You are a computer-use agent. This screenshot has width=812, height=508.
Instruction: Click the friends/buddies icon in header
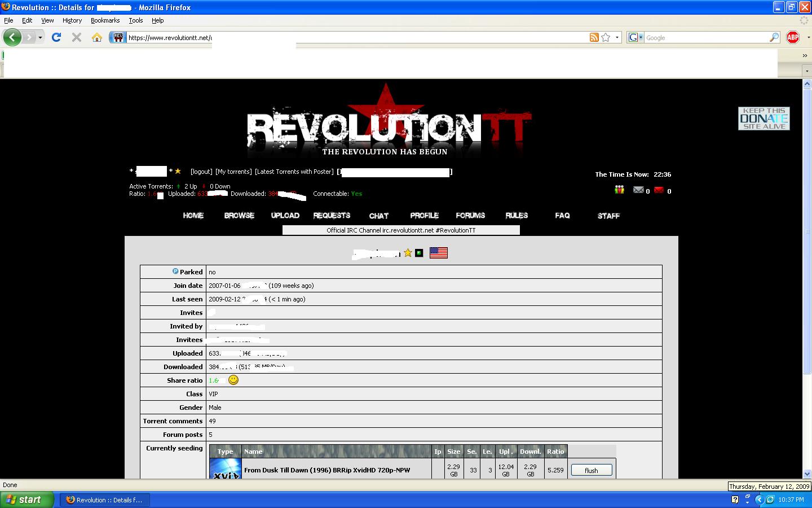(x=619, y=190)
